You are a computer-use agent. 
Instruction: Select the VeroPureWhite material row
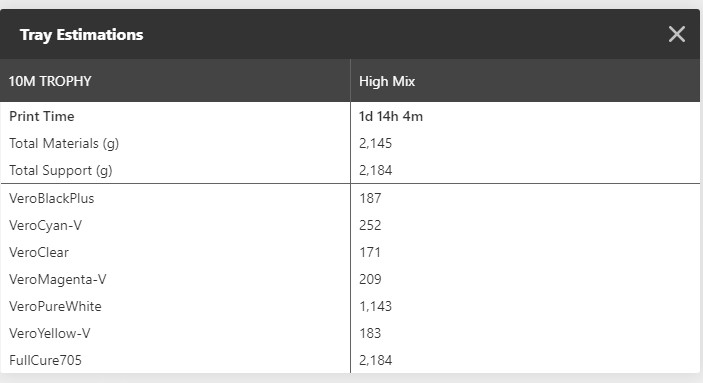click(350, 306)
